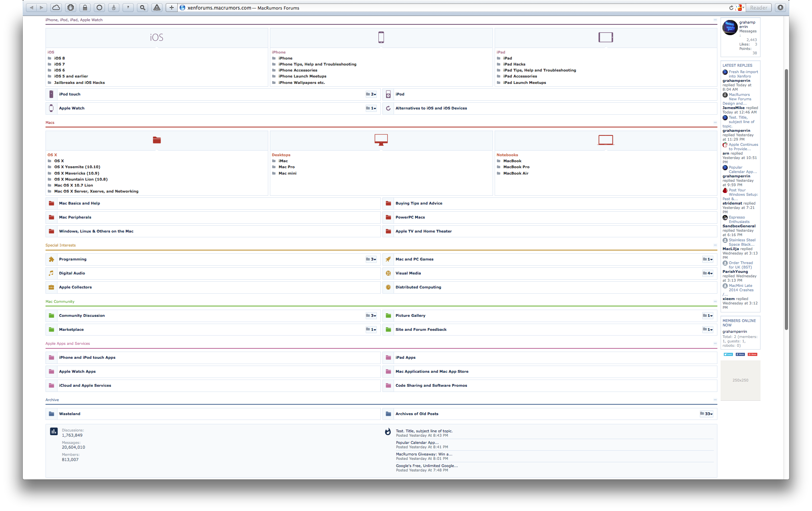Collapse the Macs category section
The height and width of the screenshot is (511, 812).
(715, 123)
